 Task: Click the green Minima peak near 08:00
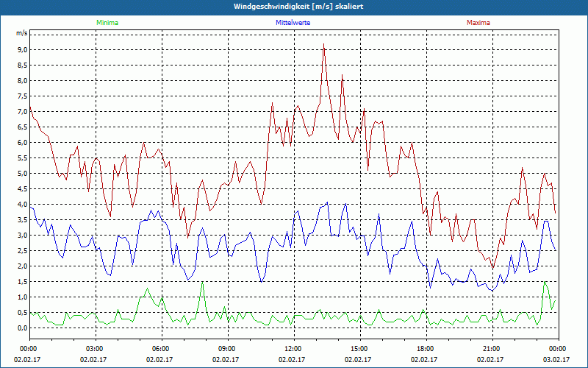pyautogui.click(x=203, y=282)
